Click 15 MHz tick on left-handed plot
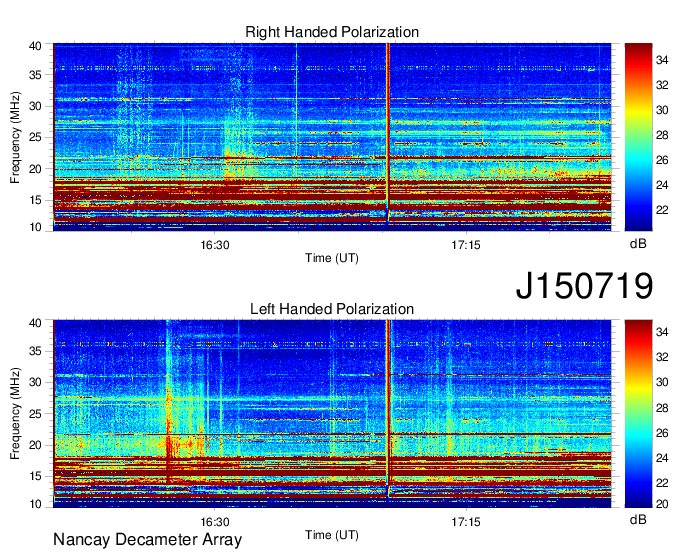 coord(36,477)
